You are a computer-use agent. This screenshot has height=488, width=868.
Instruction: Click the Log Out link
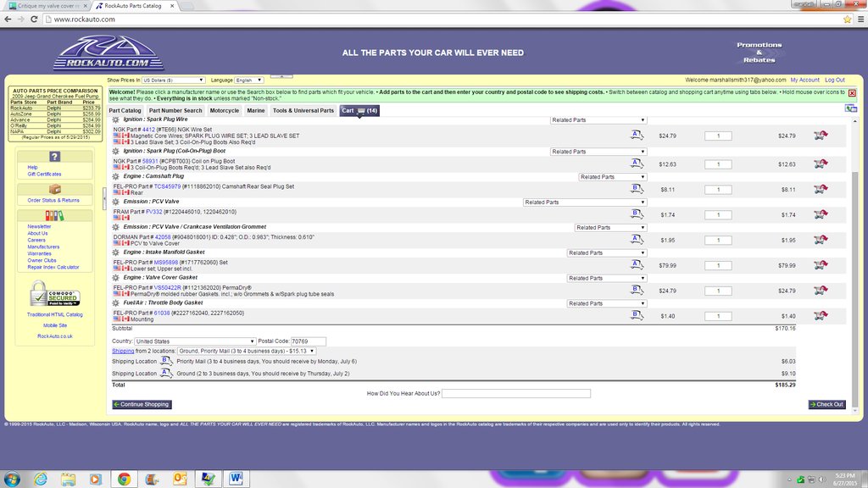pos(835,80)
